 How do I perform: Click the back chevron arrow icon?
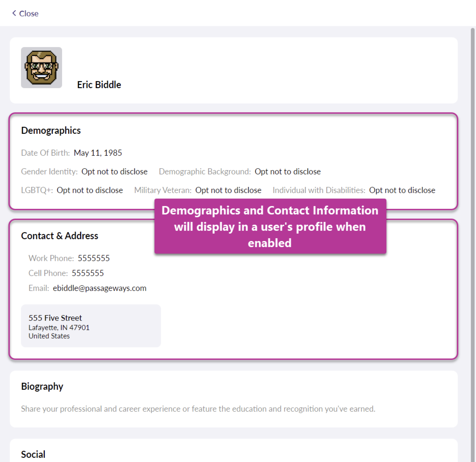click(x=14, y=13)
